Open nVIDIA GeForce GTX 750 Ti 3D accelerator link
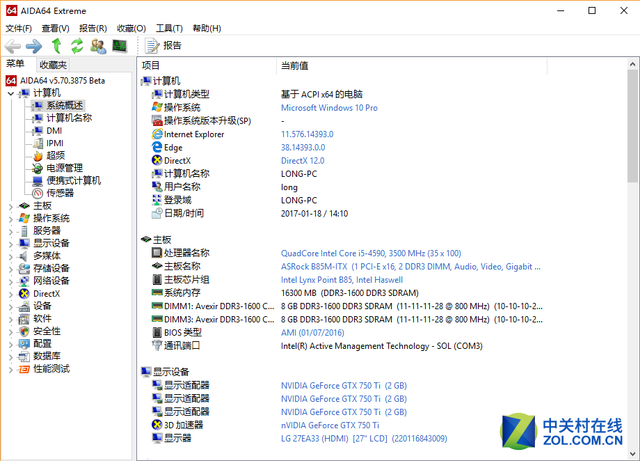640x461 pixels. [x=330, y=425]
